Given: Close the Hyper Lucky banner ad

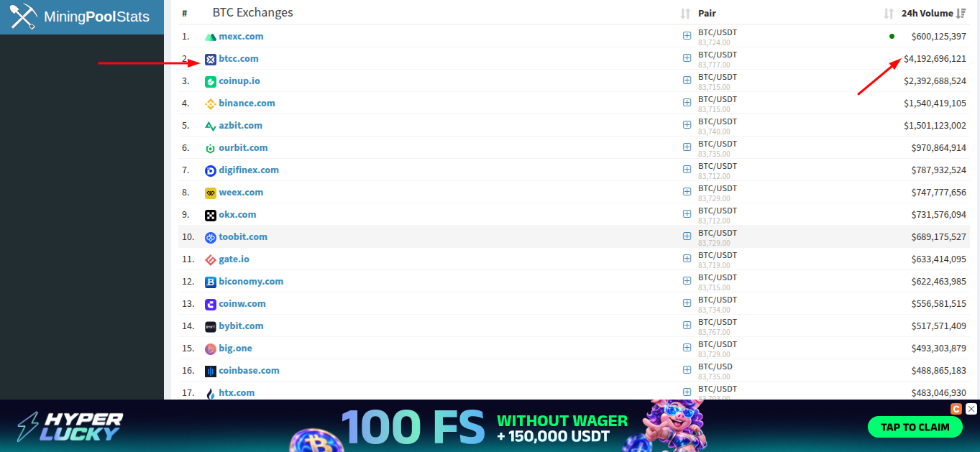Looking at the screenshot, I should [971, 409].
